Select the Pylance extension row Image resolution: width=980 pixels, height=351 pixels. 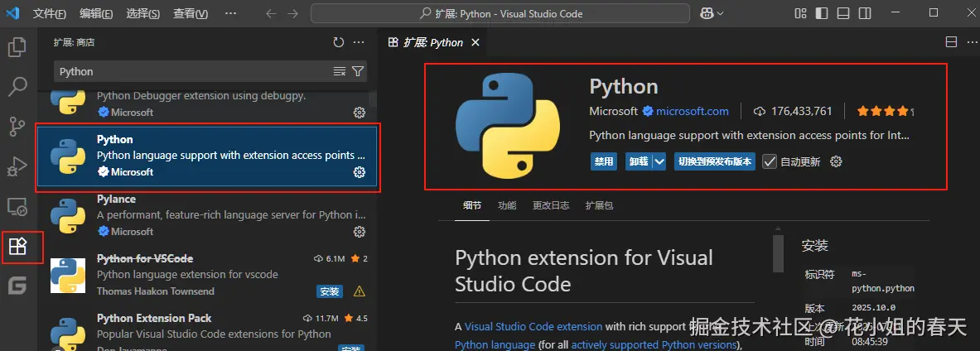coord(207,215)
